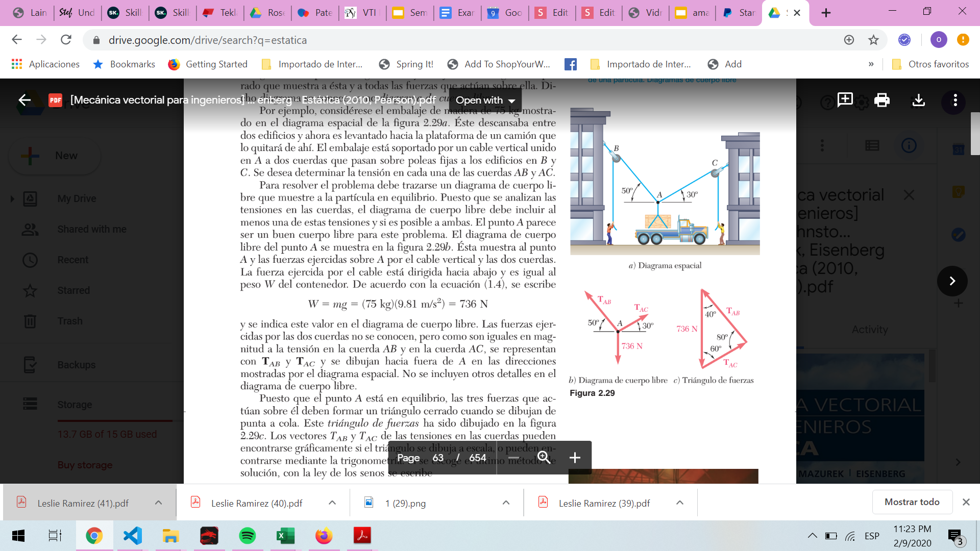Add a comment with the plus-comment icon
This screenshot has width=980, height=551.
pyautogui.click(x=845, y=99)
